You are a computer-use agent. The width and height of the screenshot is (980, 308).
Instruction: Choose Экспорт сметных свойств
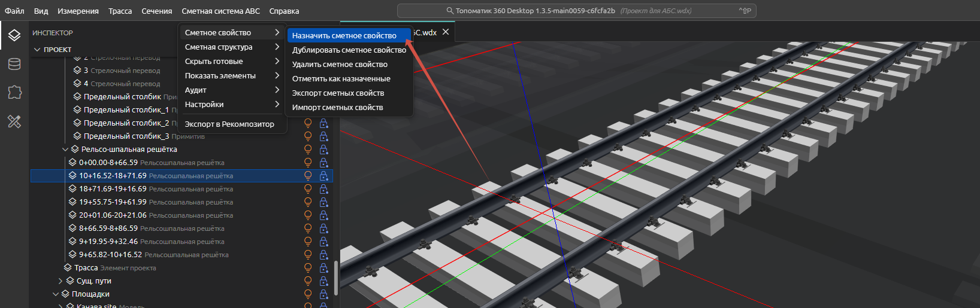point(349,93)
